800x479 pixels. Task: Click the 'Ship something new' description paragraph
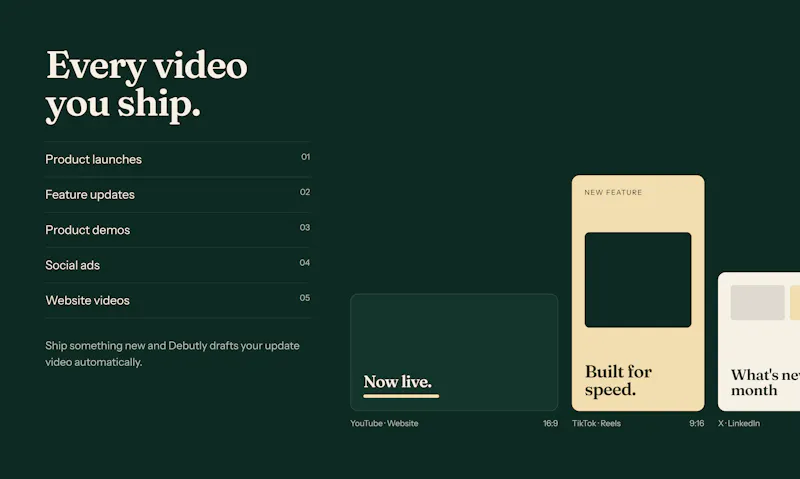[172, 354]
